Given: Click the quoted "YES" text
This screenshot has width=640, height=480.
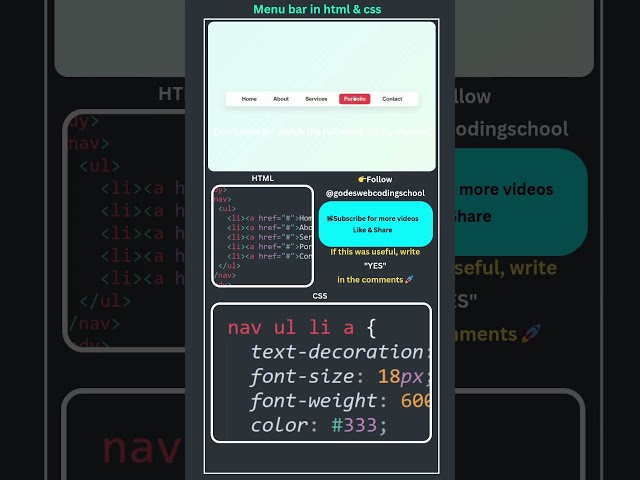Looking at the screenshot, I should coord(375,266).
